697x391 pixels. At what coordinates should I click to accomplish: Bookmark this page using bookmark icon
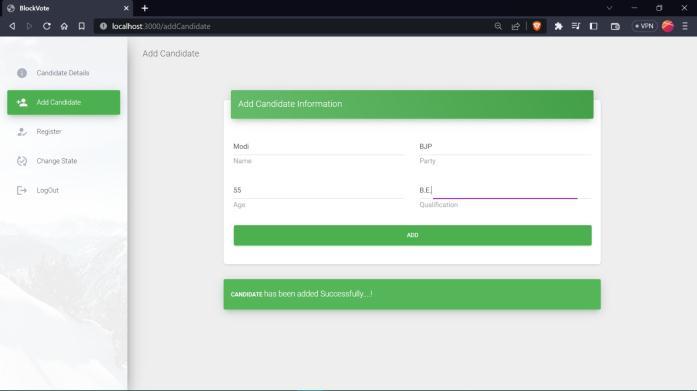81,26
